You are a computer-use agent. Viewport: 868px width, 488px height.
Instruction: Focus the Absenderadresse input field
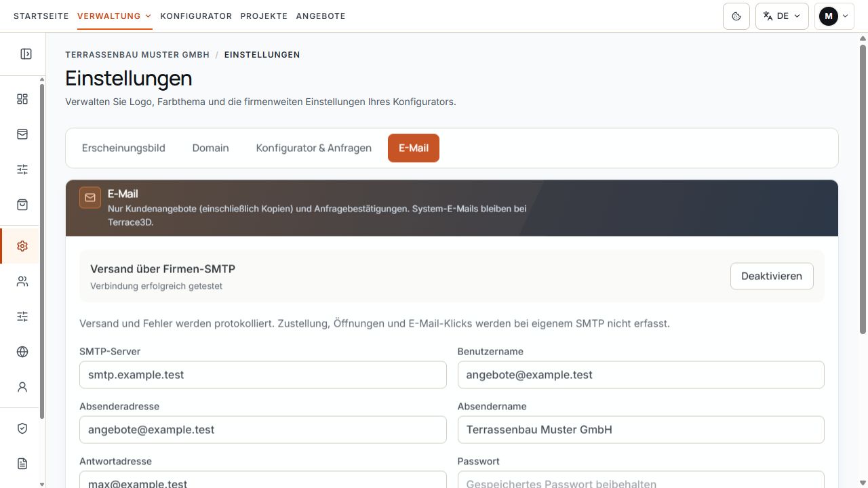tap(263, 430)
